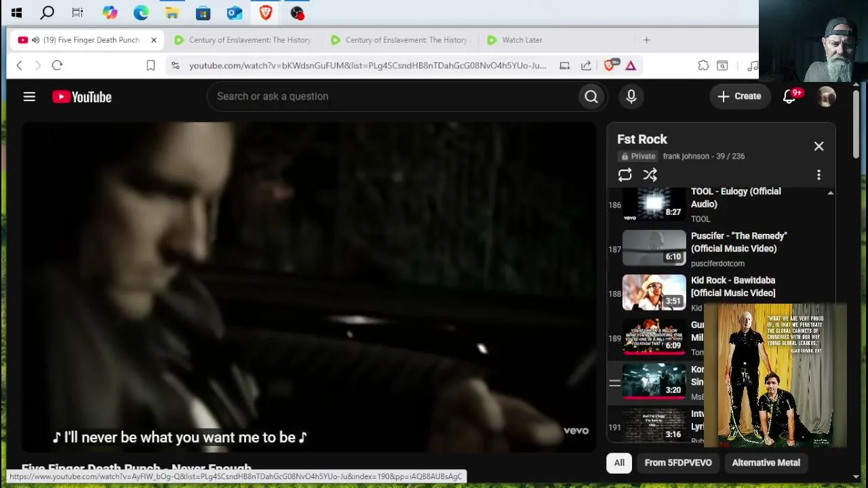Open the Windows Start menu
Screen dimensions: 868x488
click(x=16, y=12)
